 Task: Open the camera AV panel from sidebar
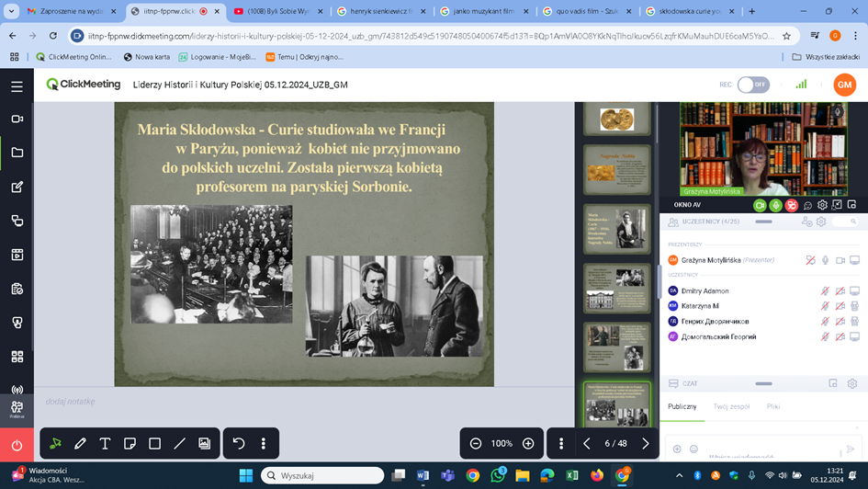coord(17,119)
